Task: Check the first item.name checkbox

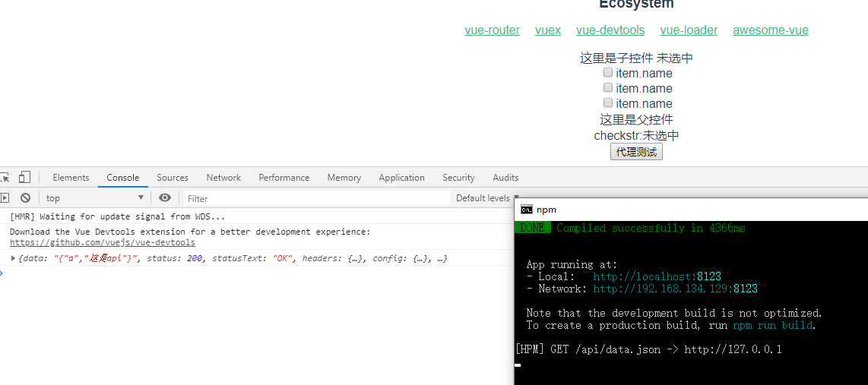Action: pyautogui.click(x=608, y=73)
